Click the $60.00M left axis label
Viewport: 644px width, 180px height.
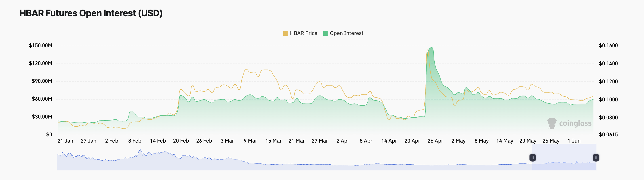[x=42, y=99]
